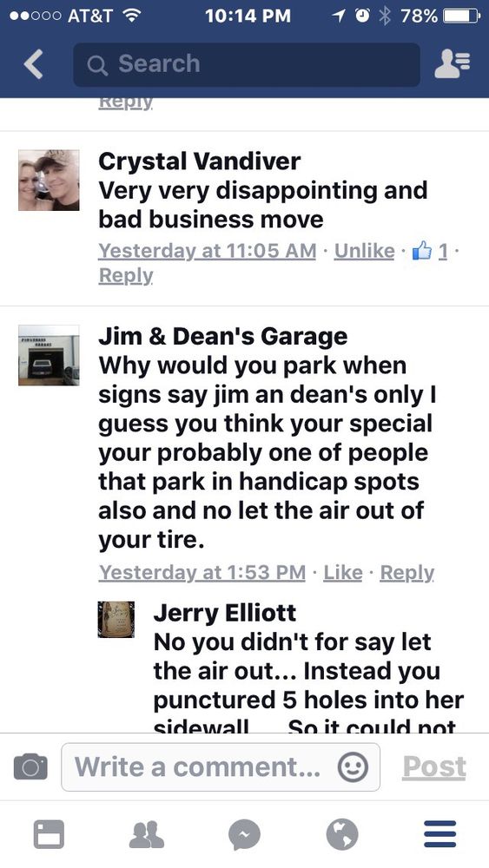Image resolution: width=489 pixels, height=868 pixels.
Task: Open the Friends tab icon
Action: point(146,834)
